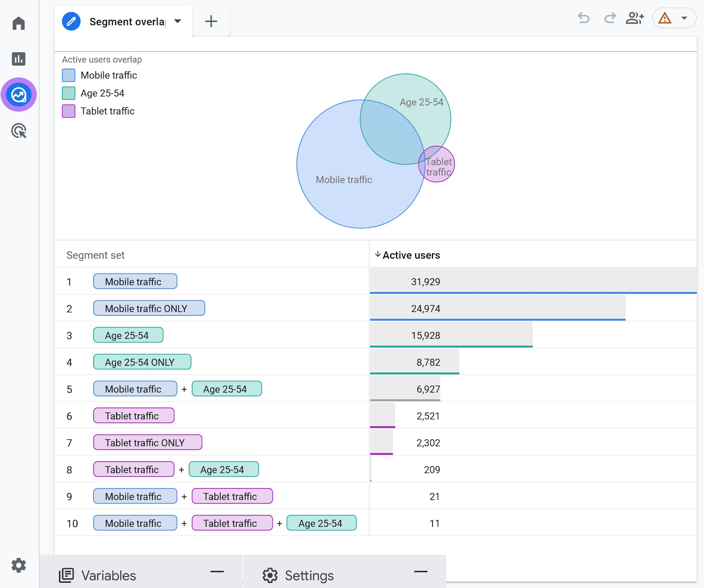
Task: Collapse the Settings panel with the minus button
Action: coord(421,572)
